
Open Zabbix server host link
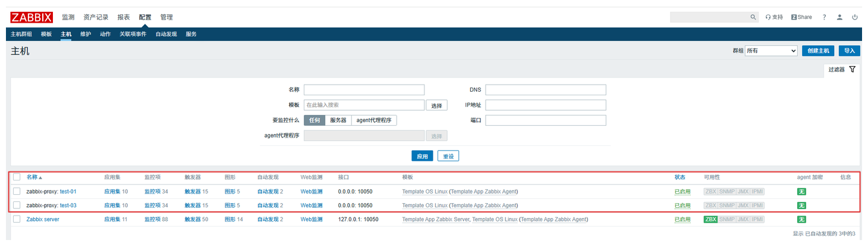click(x=43, y=220)
